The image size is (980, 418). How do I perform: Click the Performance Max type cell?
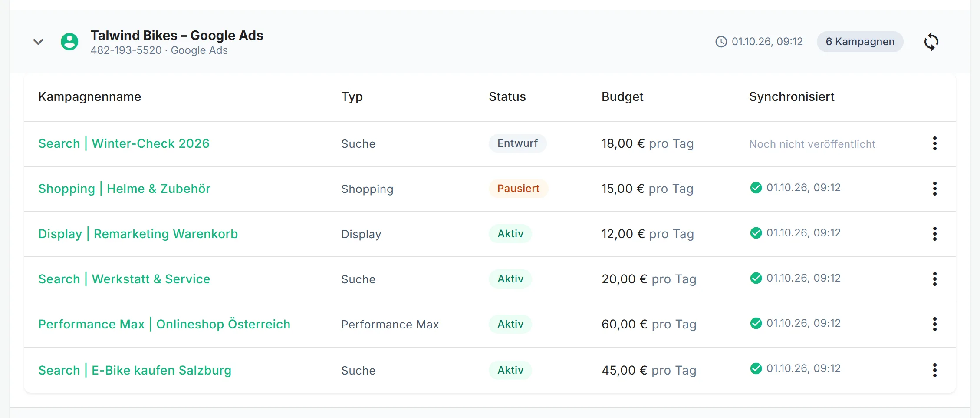390,325
